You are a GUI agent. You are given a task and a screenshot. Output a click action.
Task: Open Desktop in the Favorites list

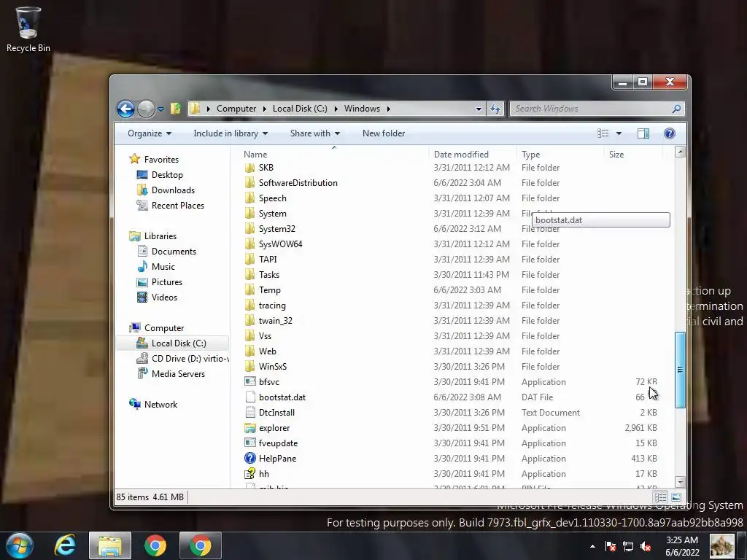[167, 175]
